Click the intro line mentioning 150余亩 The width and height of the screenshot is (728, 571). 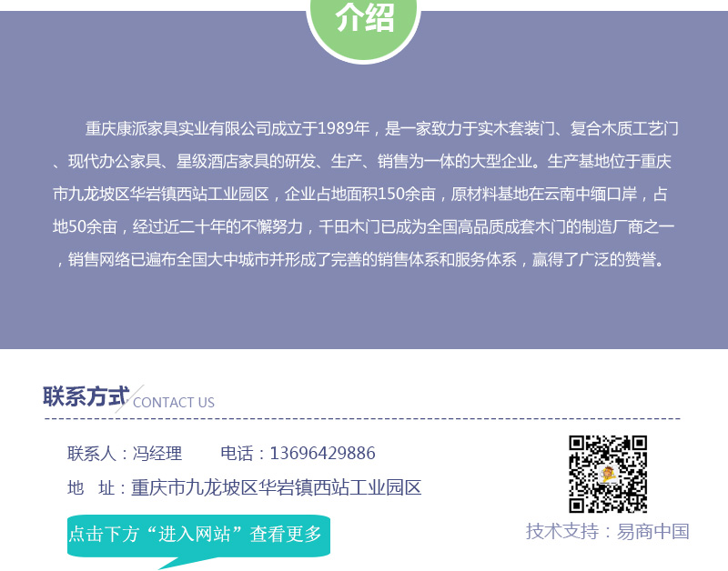pyautogui.click(x=360, y=194)
